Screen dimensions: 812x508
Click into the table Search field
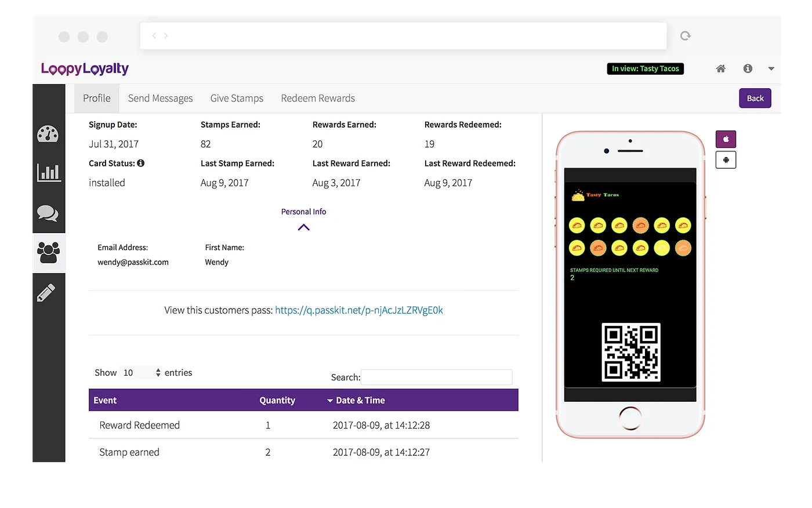pyautogui.click(x=437, y=378)
